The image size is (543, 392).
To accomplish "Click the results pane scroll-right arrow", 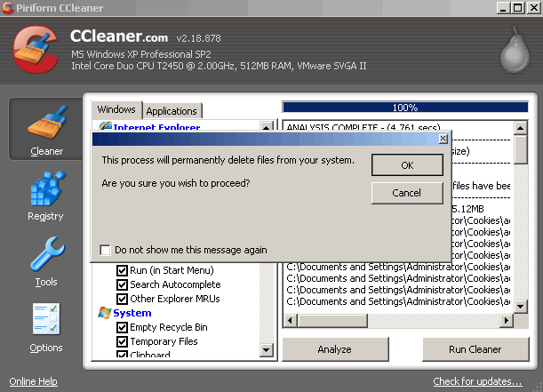I will click(507, 321).
